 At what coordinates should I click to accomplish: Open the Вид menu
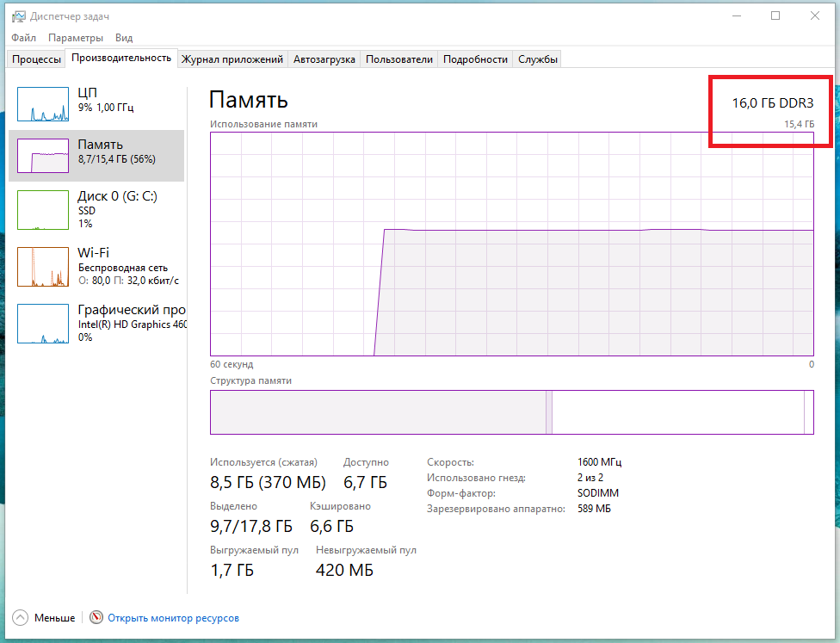coord(124,38)
